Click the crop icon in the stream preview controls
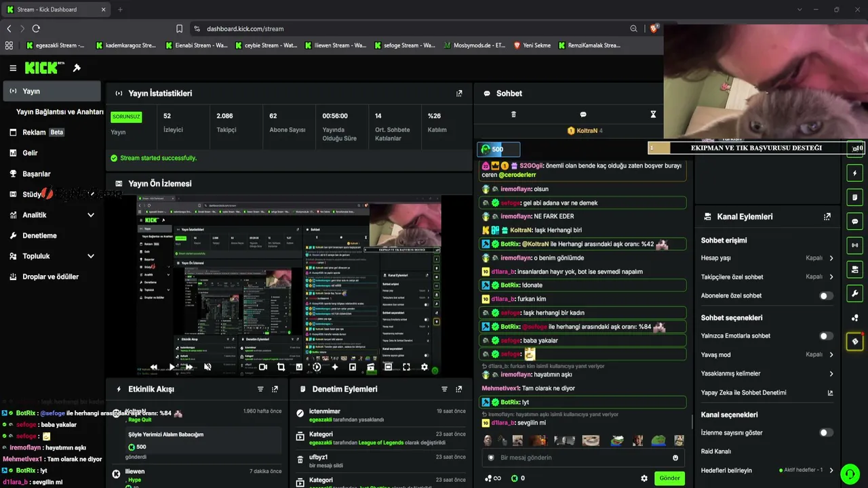Image resolution: width=868 pixels, height=488 pixels. (x=281, y=367)
